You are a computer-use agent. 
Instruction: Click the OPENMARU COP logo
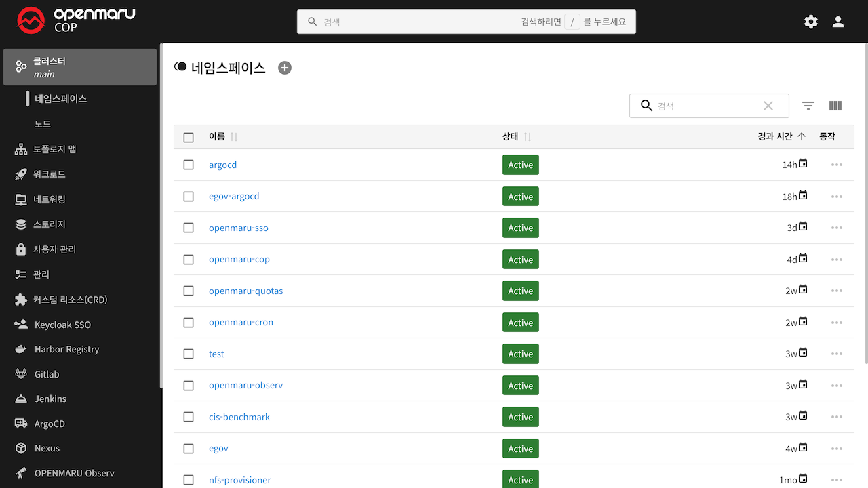(76, 21)
